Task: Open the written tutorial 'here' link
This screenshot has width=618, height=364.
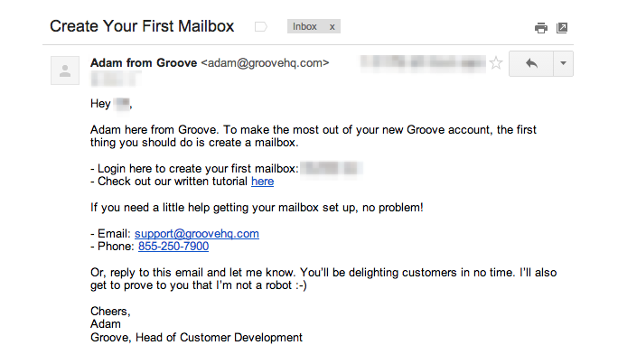Action: [262, 182]
